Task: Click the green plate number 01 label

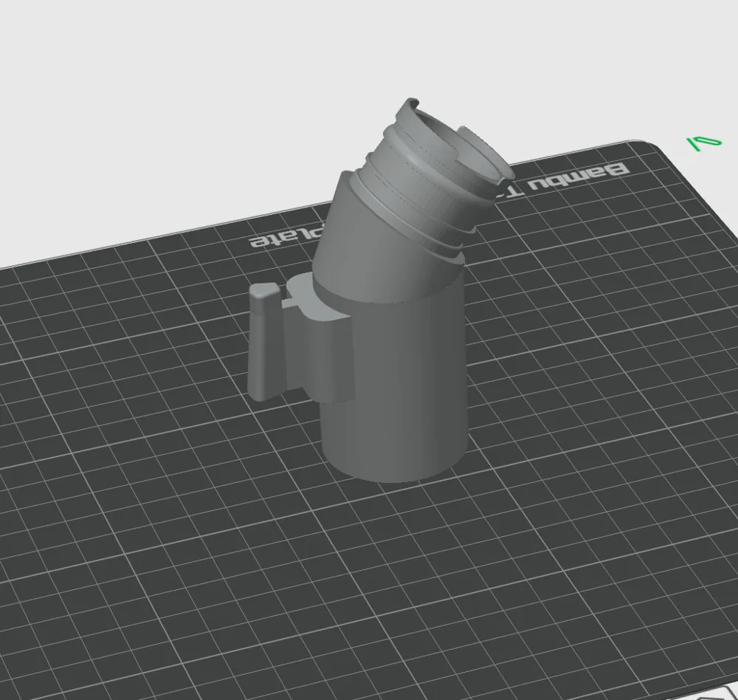Action: 704,143
